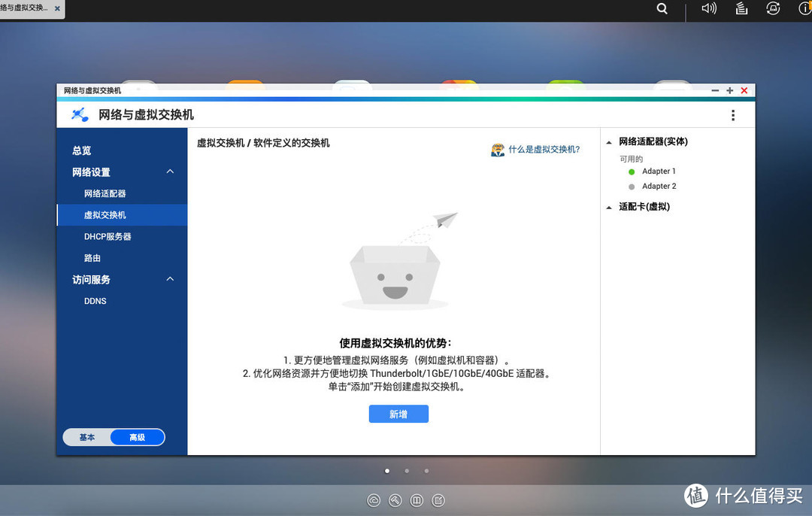Screen dimensions: 812x516
Task: Click the last square icon in bottom dock
Action: [x=438, y=500]
